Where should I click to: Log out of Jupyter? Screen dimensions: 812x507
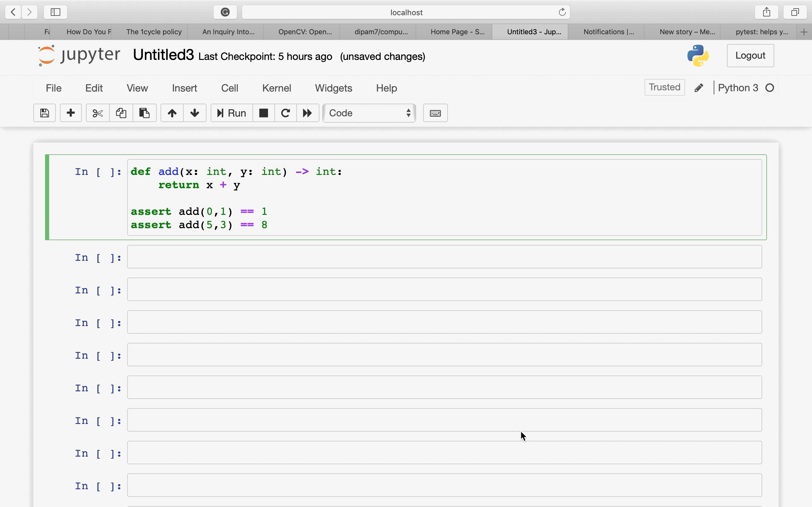pos(750,55)
